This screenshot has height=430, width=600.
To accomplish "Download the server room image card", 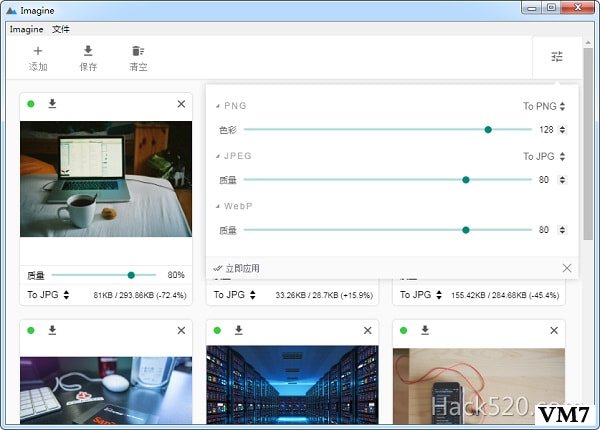I will pyautogui.click(x=239, y=330).
